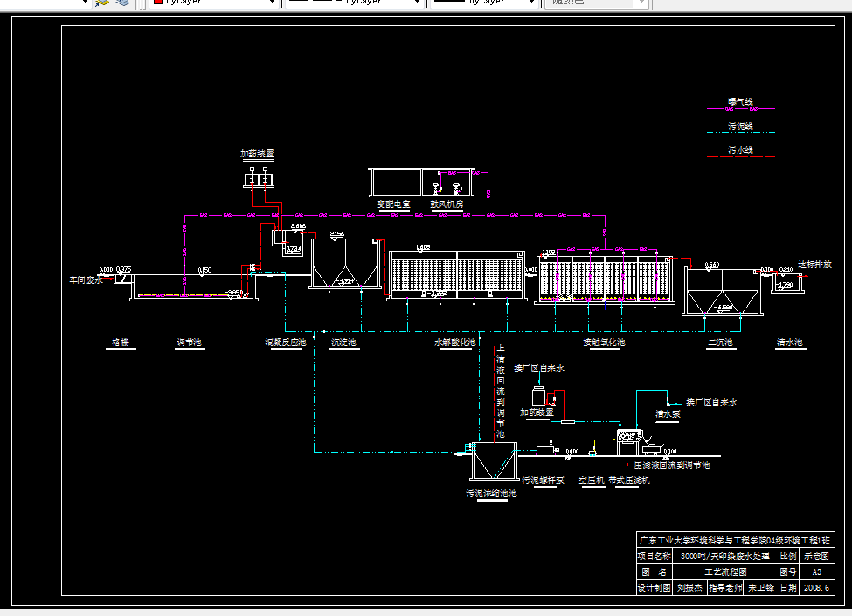Image resolution: width=852 pixels, height=616 pixels.
Task: Click the red ByLayer color swatch
Action: [158, 2]
